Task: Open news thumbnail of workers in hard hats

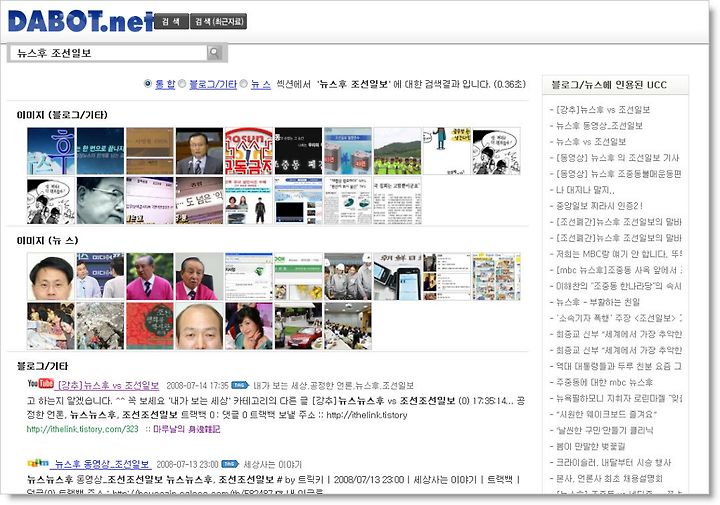Action: click(348, 277)
